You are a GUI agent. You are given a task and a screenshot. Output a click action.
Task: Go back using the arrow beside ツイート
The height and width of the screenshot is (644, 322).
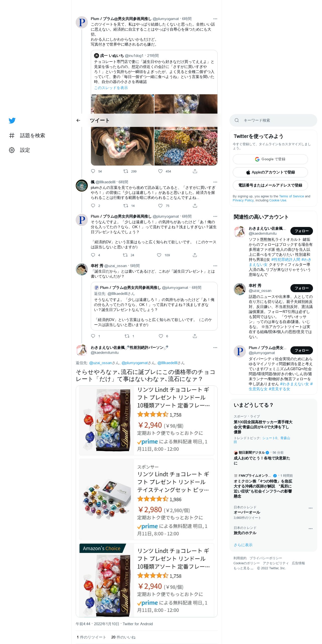pyautogui.click(x=78, y=120)
